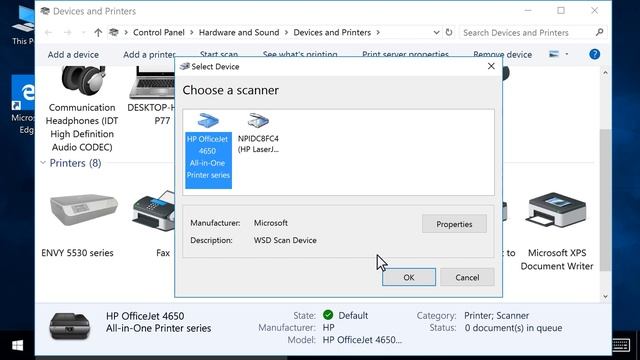
Task: Open touch keyboard tray icon
Action: [621, 345]
